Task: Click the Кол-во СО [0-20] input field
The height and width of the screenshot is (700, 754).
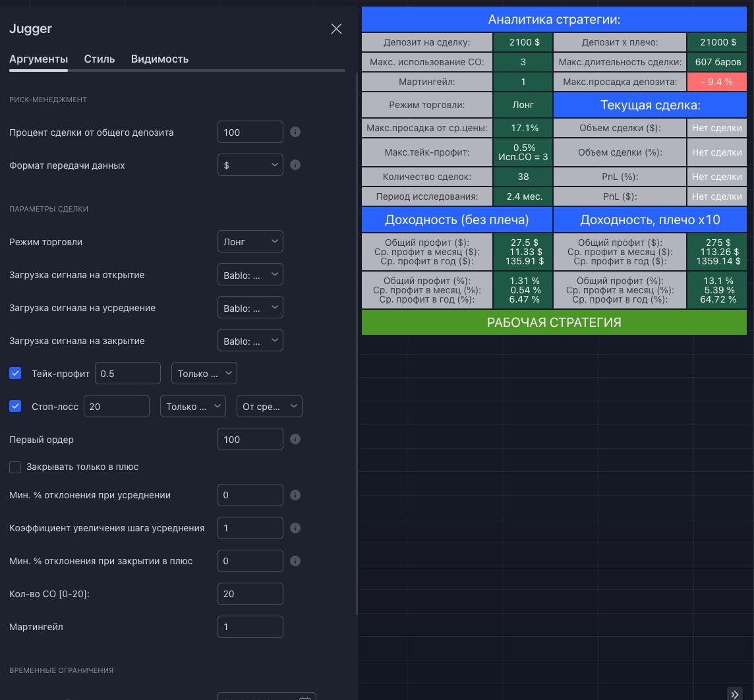Action: [x=250, y=594]
